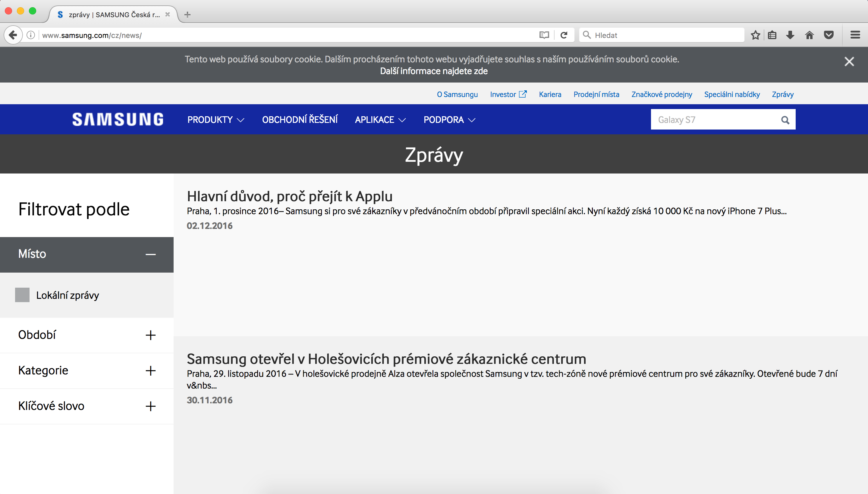Go to browser home icon
Viewport: 868px width, 494px height.
[810, 35]
